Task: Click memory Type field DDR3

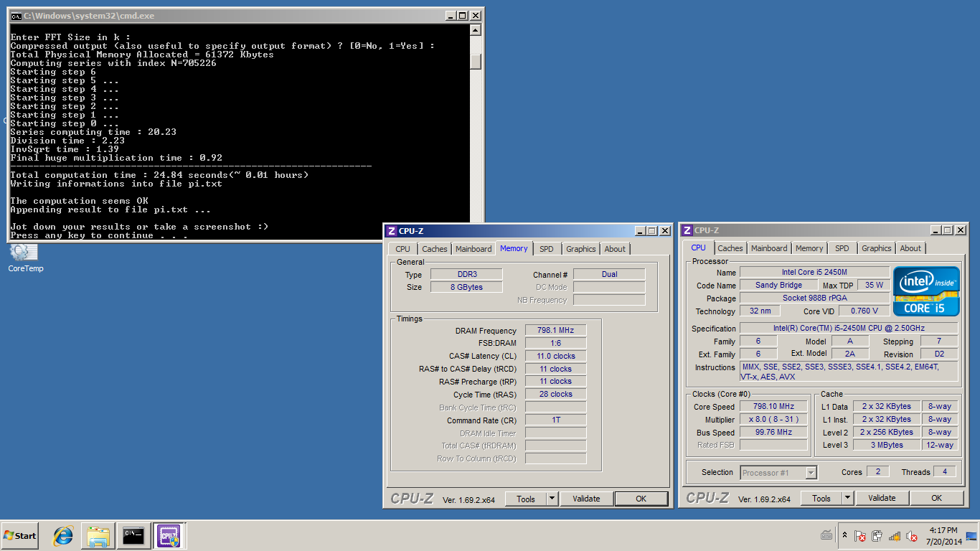Action: pos(466,275)
